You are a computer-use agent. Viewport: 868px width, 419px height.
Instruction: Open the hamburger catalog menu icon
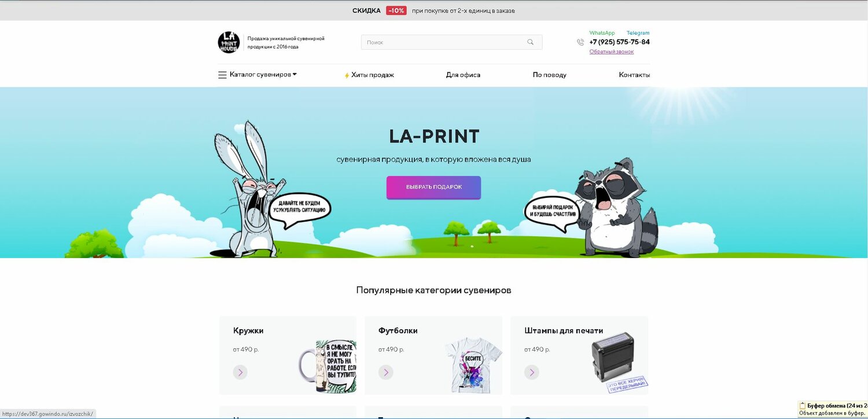(222, 75)
